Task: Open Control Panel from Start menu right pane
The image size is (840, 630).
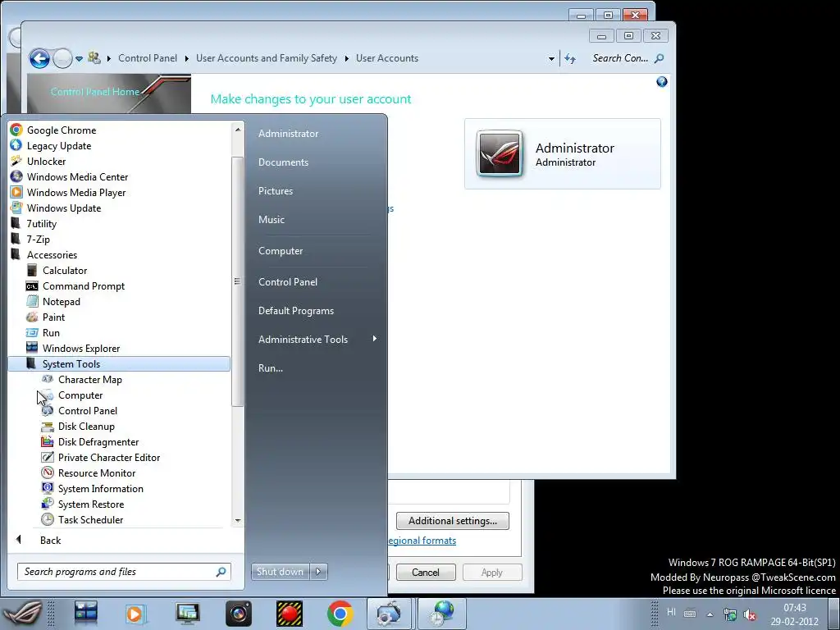Action: tap(288, 282)
